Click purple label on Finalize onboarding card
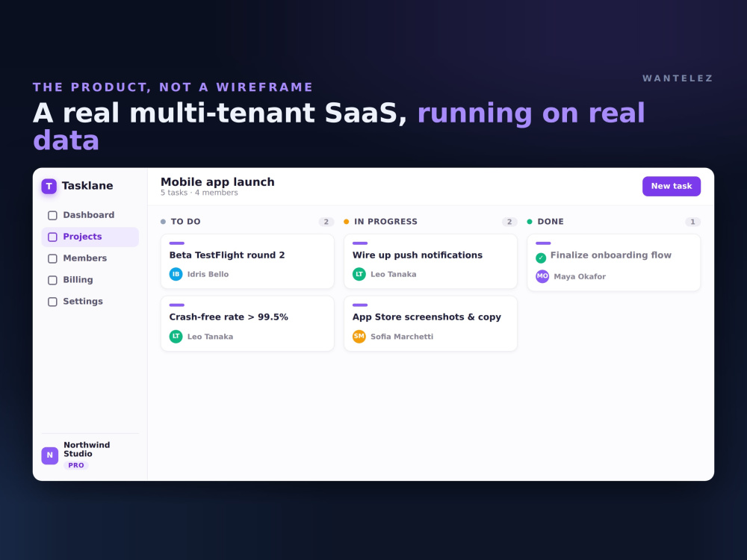The image size is (747, 560). click(x=543, y=243)
